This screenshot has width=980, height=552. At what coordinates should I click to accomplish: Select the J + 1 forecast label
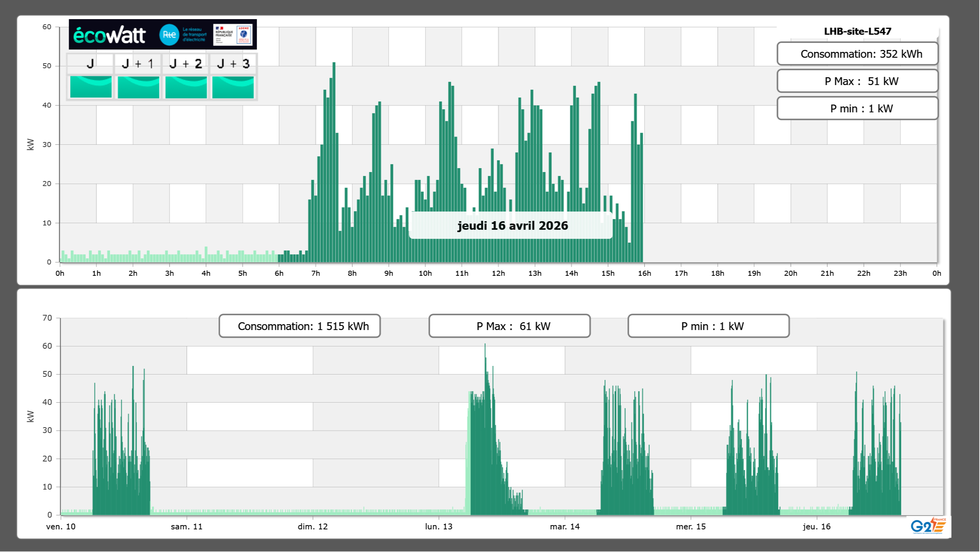click(137, 64)
